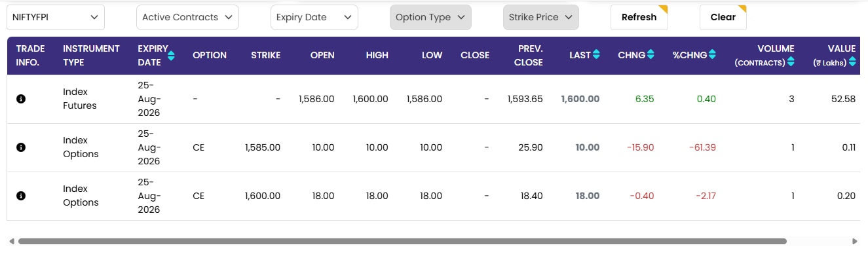Viewport: 868px width, 258px height.
Task: Select the 1,600.00 last price of Index Futures
Action: (x=580, y=99)
